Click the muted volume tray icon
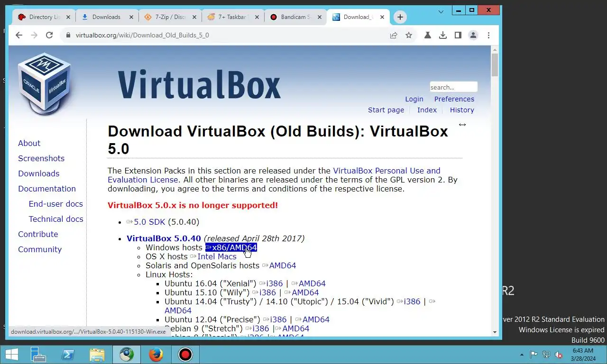Screen dimensions: 607x364 click(x=559, y=355)
